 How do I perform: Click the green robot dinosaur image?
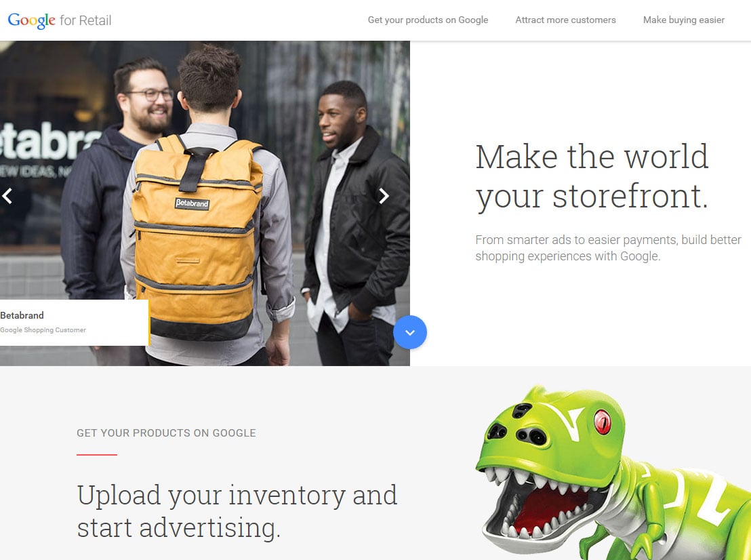(613, 473)
